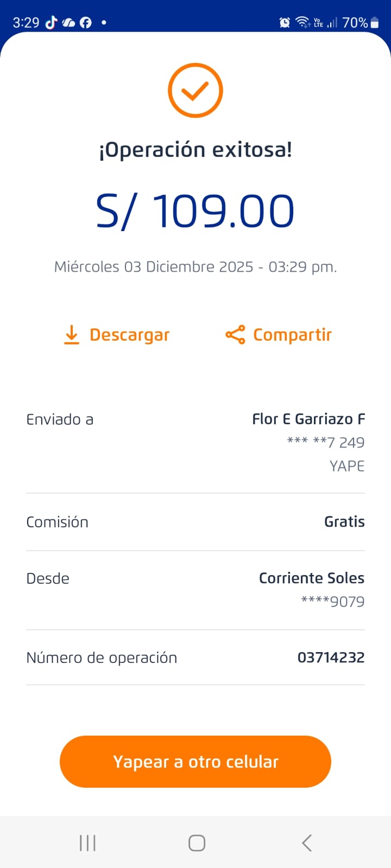Tap the Compartir share icon
The image size is (391, 868).
235,335
